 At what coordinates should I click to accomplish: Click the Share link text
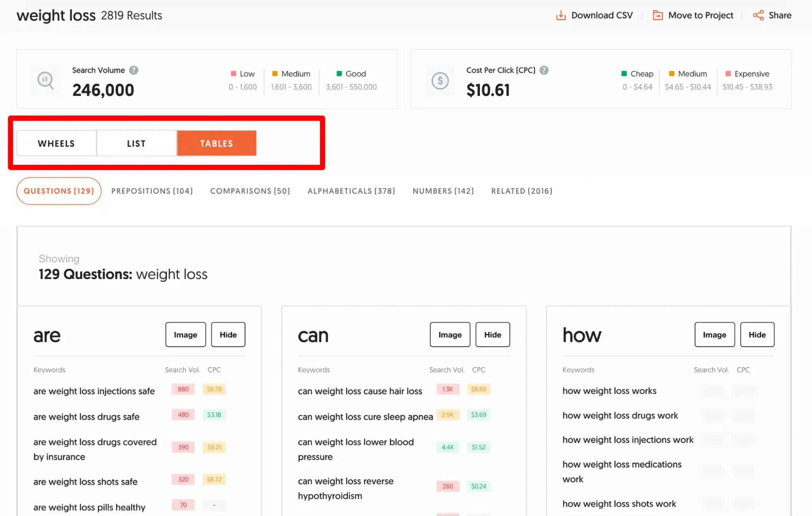click(780, 15)
